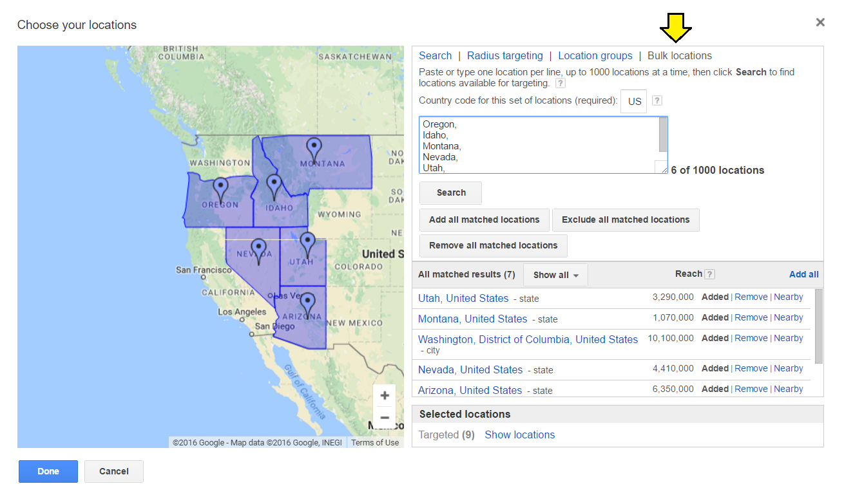
Task: Click the 10,100,000 reach value
Action: coord(671,339)
